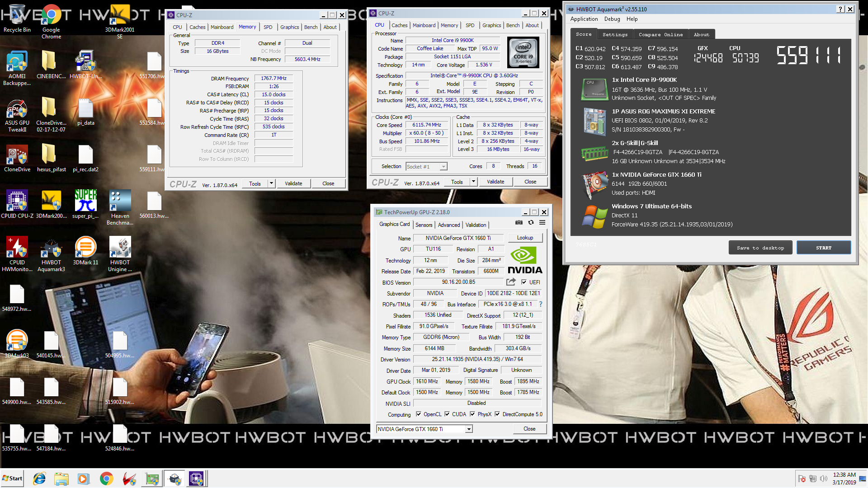Open the CINEBENCH folder on desktop

pyautogui.click(x=51, y=65)
